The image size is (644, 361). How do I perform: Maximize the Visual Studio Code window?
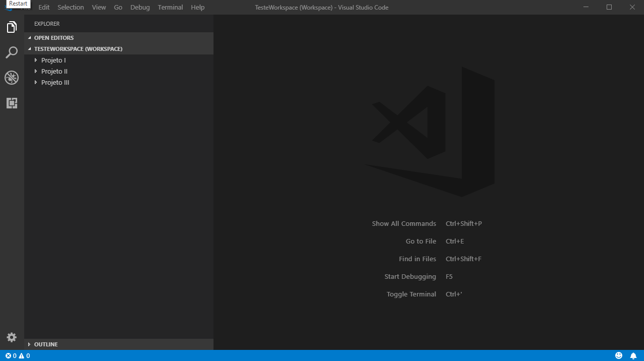[609, 7]
